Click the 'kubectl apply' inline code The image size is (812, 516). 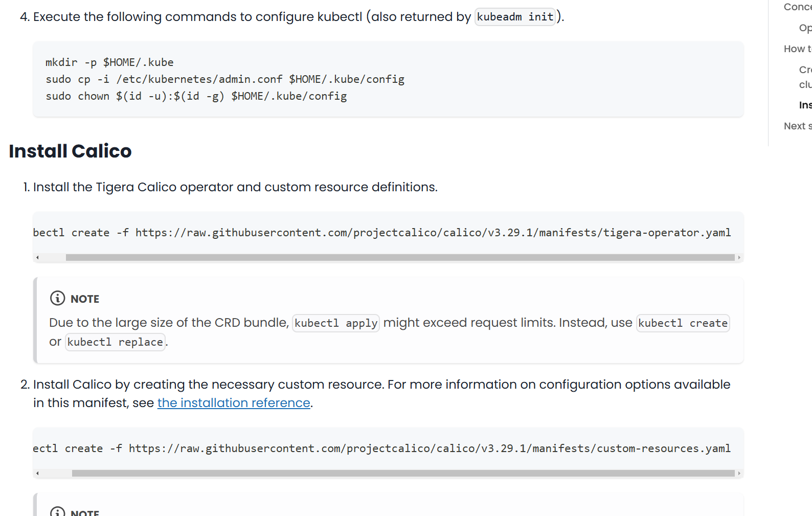(336, 323)
